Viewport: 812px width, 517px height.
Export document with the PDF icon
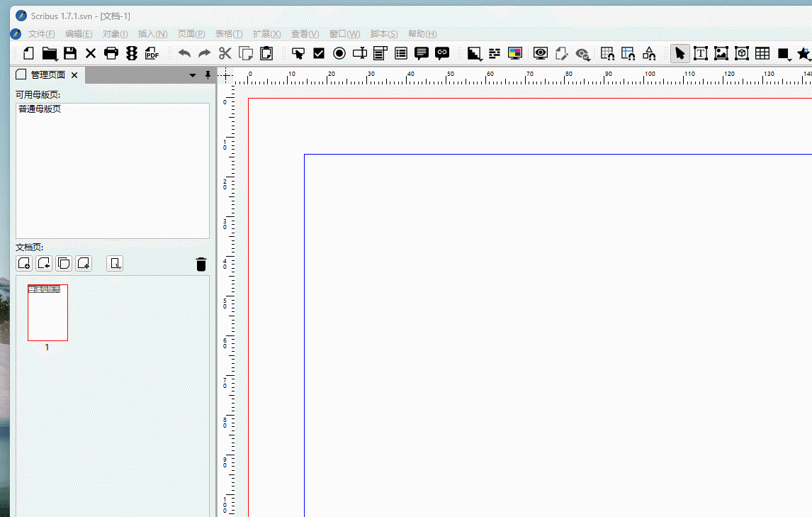(x=152, y=53)
